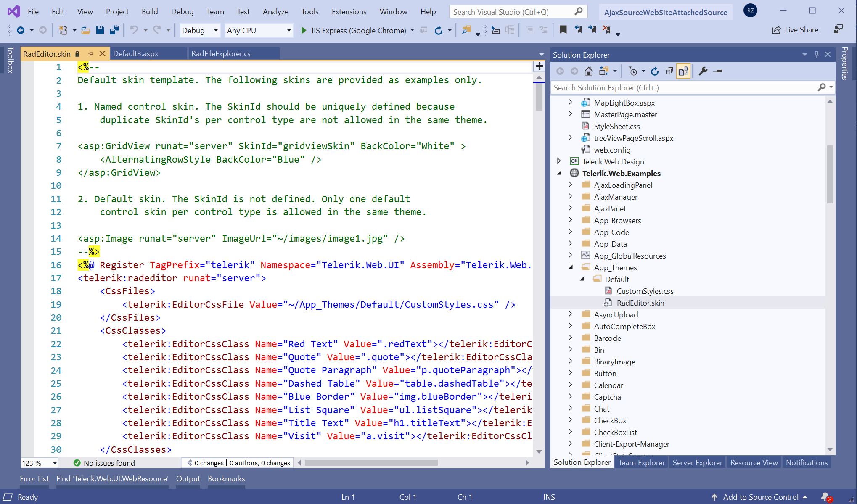Open the Any CPU platform dropdown

pos(259,30)
